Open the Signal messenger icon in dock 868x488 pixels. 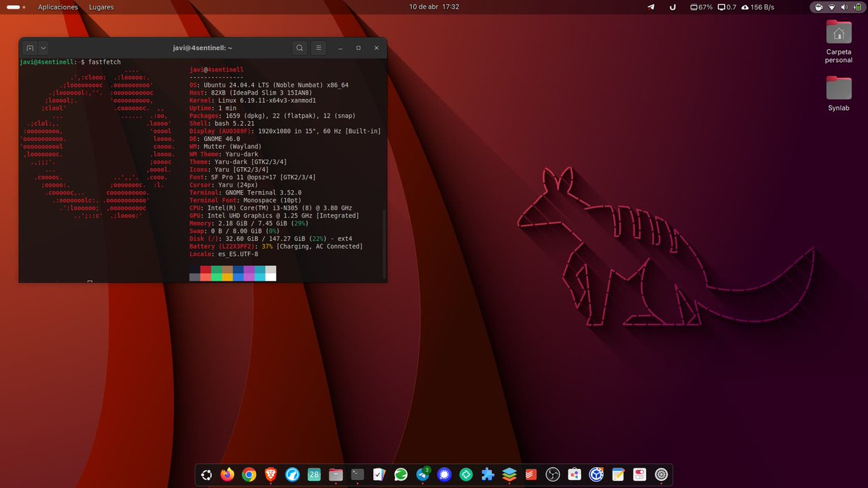pyautogui.click(x=444, y=475)
